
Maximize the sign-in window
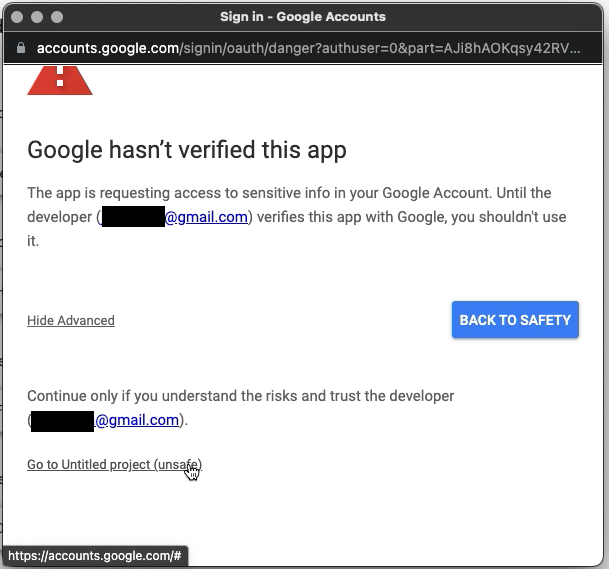click(56, 17)
